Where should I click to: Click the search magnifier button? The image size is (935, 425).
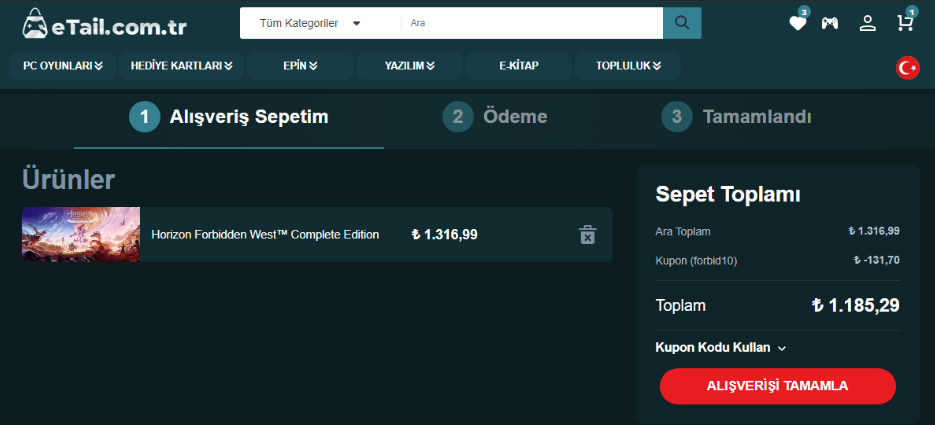(x=682, y=23)
